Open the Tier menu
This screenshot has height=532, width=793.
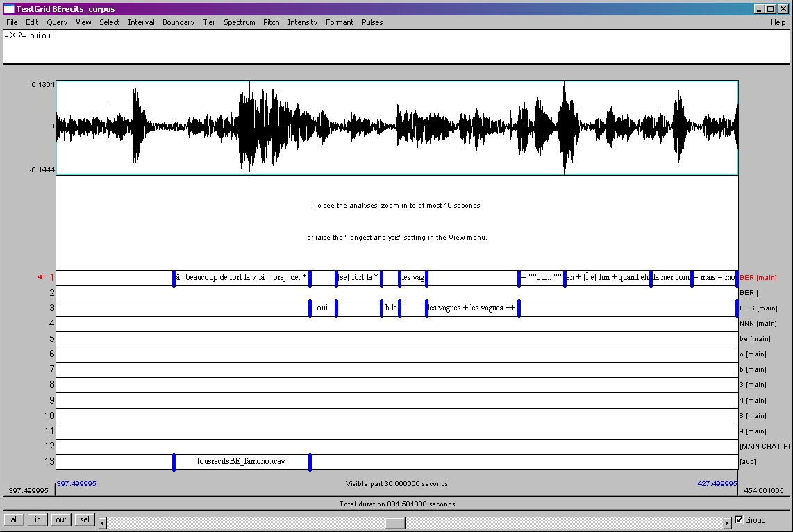(x=209, y=22)
